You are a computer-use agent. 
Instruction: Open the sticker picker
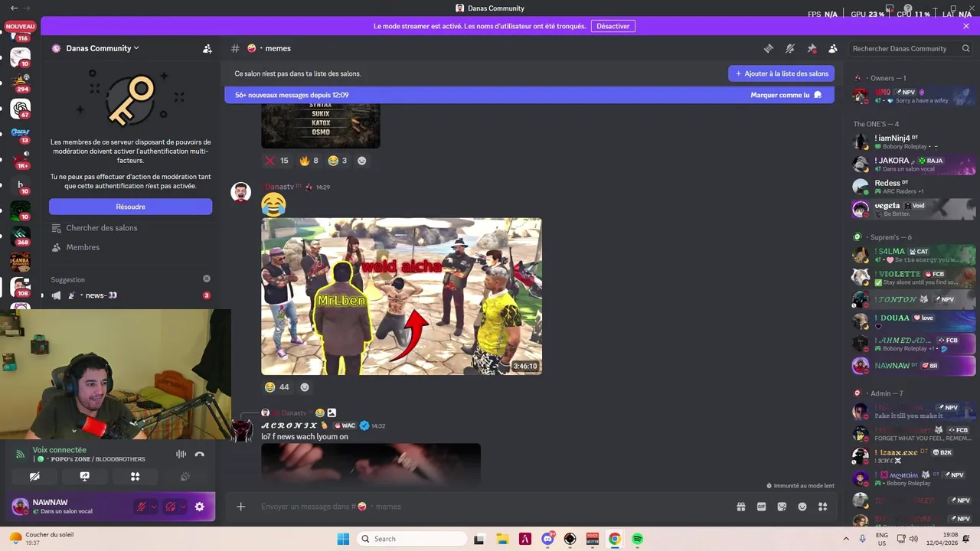click(782, 507)
